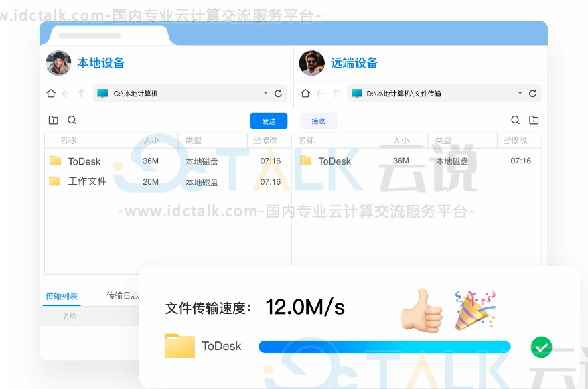Expand the remote path D:\本地计算机\文件传输 dropdown
Viewport: 588px width, 389px height.
[520, 93]
